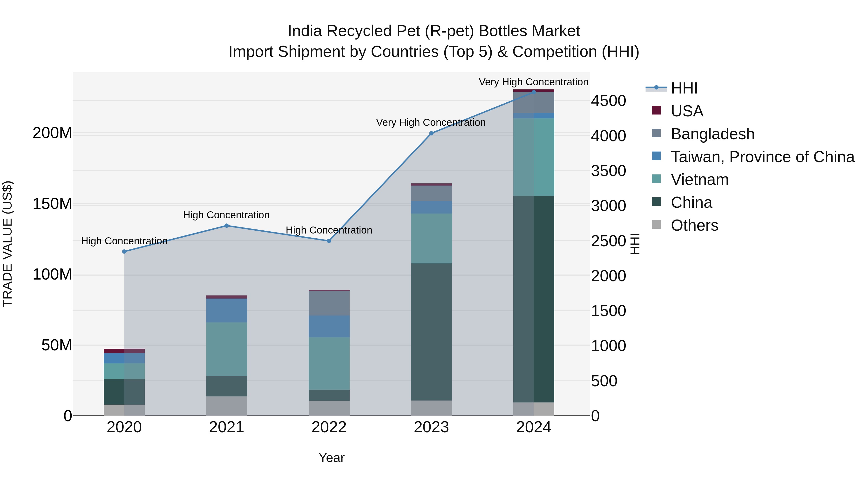Click the 2024 x-axis label
Screen dimensions: 868x488
(x=534, y=427)
